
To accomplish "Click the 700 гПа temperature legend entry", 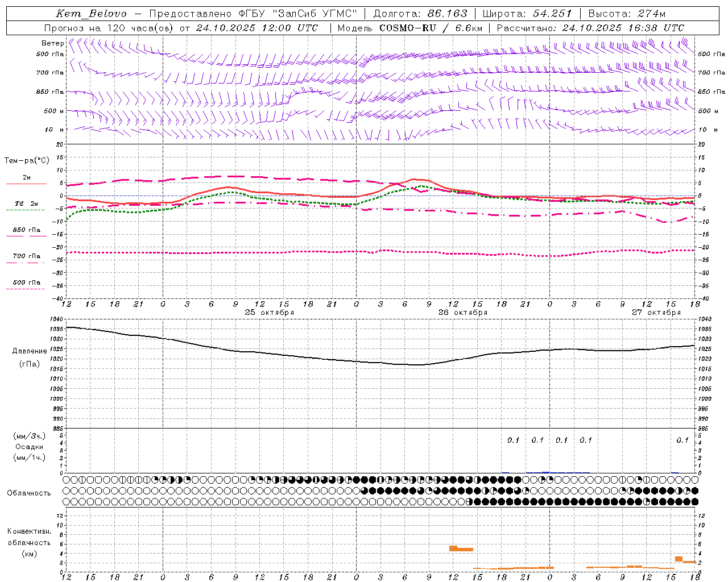I will tap(27, 256).
